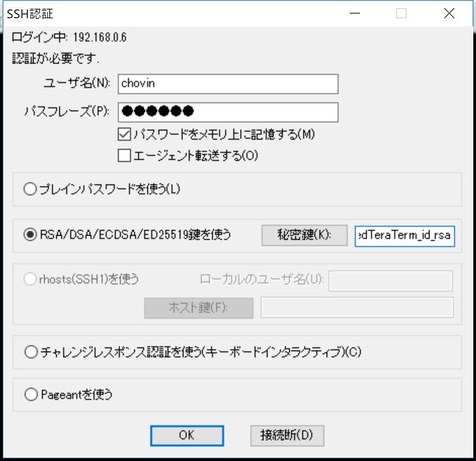
Task: Select チャレンジレスポンス認証を使う radio button
Action: (31, 352)
